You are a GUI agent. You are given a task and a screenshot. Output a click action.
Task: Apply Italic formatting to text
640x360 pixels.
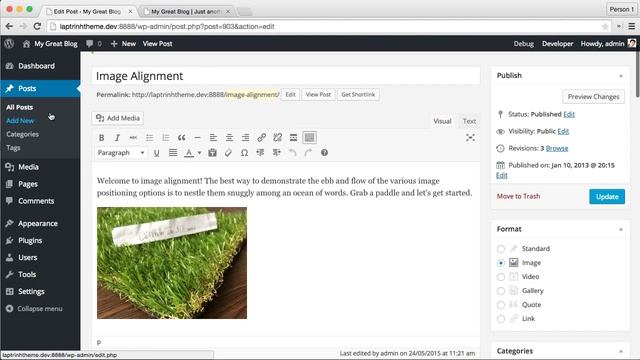(117, 138)
